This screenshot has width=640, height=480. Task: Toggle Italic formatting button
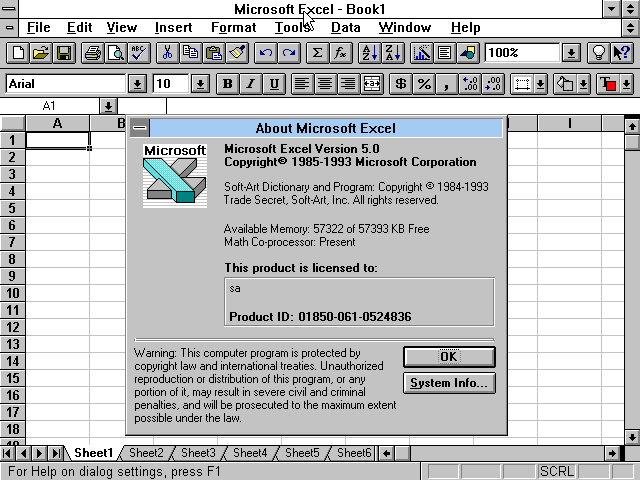pyautogui.click(x=250, y=84)
